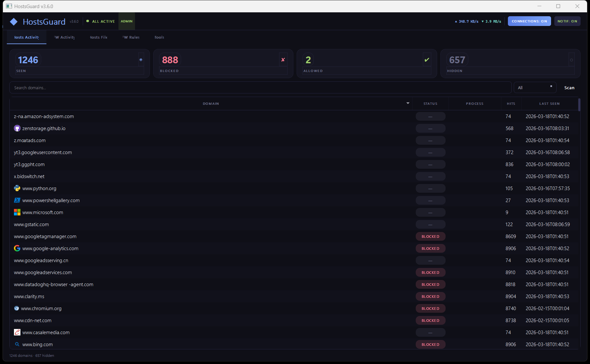
Task: Open the Tools tab
Action: (x=159, y=37)
